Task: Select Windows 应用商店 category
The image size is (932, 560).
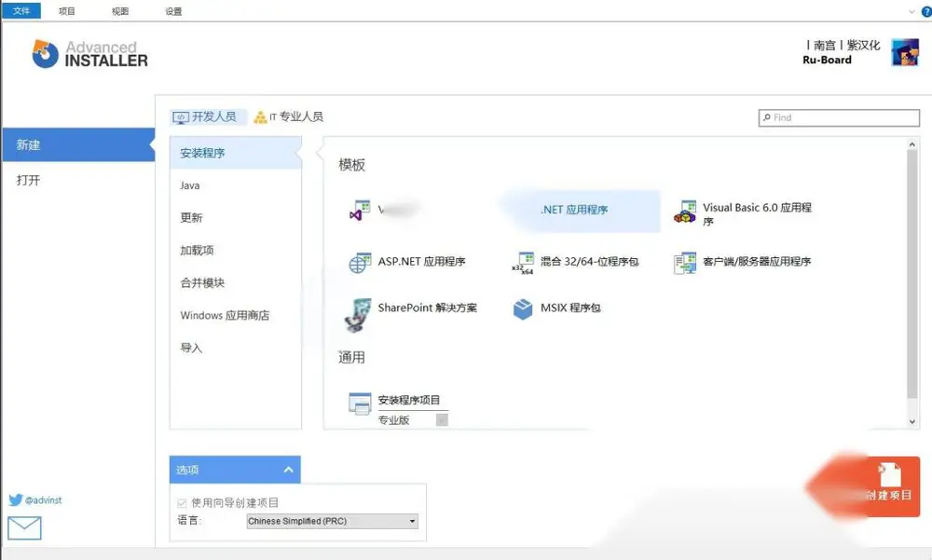Action: (x=236, y=315)
